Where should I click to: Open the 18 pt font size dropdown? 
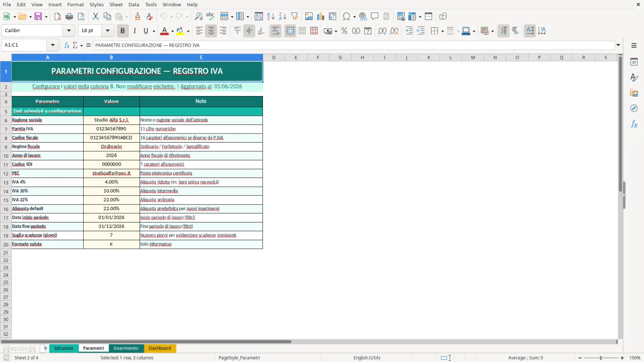pos(108,31)
